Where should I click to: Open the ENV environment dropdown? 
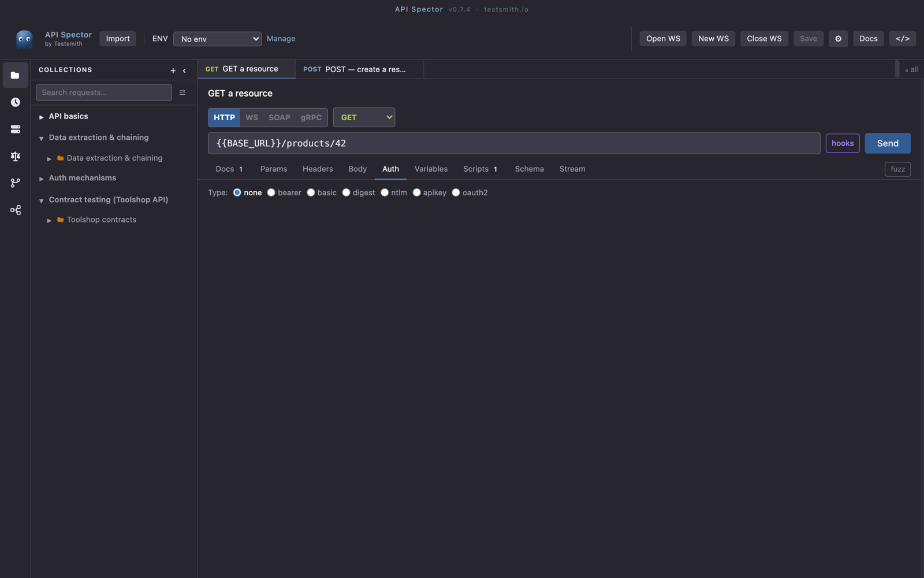coord(217,39)
